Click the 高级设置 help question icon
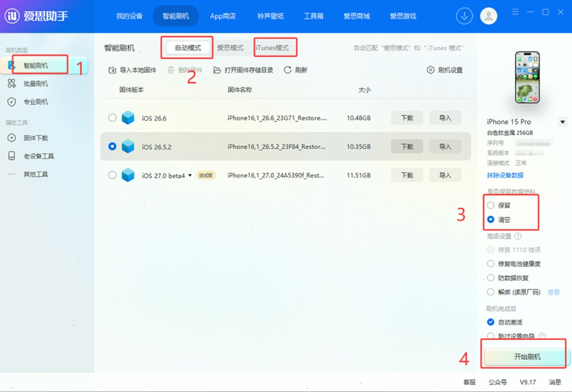The width and height of the screenshot is (572, 392). (518, 236)
